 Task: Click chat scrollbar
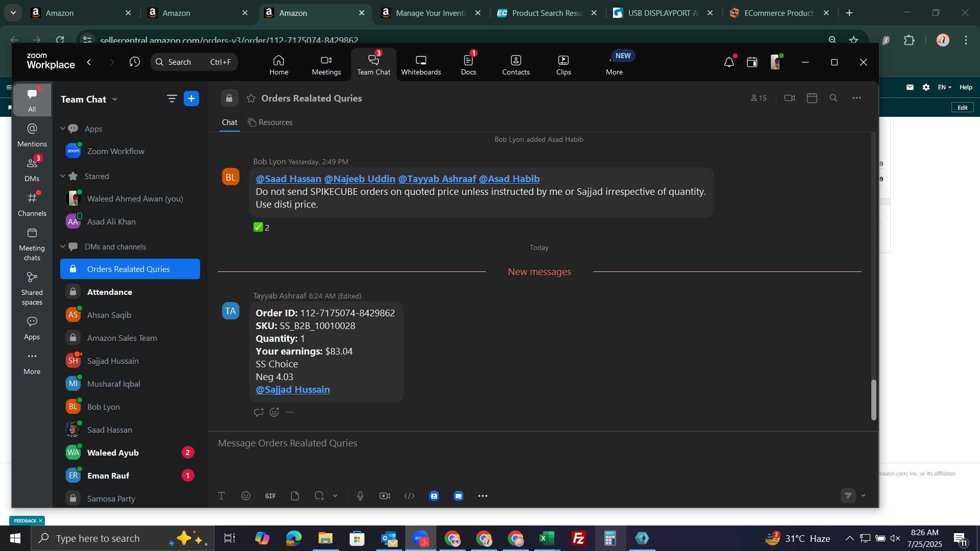(873, 400)
